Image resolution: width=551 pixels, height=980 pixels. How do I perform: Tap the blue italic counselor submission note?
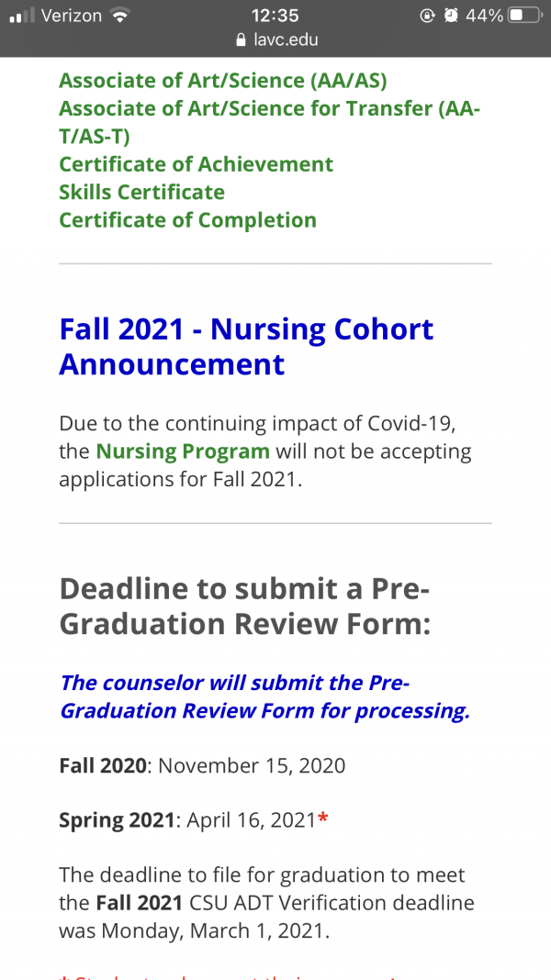coord(264,696)
